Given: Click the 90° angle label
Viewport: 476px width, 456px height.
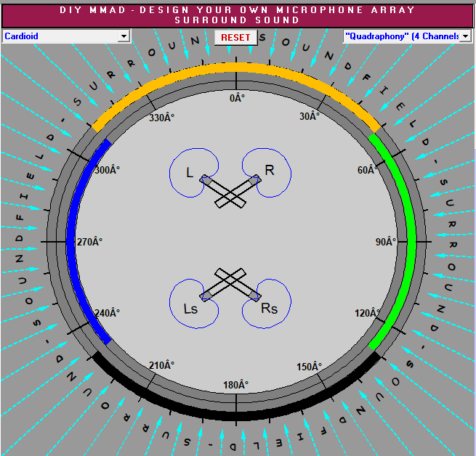Looking at the screenshot, I should click(385, 242).
